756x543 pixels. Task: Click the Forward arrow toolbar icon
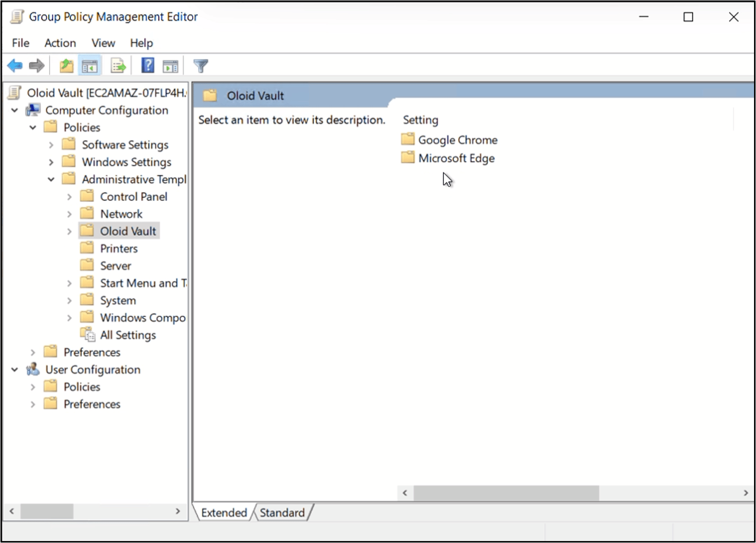pyautogui.click(x=37, y=65)
